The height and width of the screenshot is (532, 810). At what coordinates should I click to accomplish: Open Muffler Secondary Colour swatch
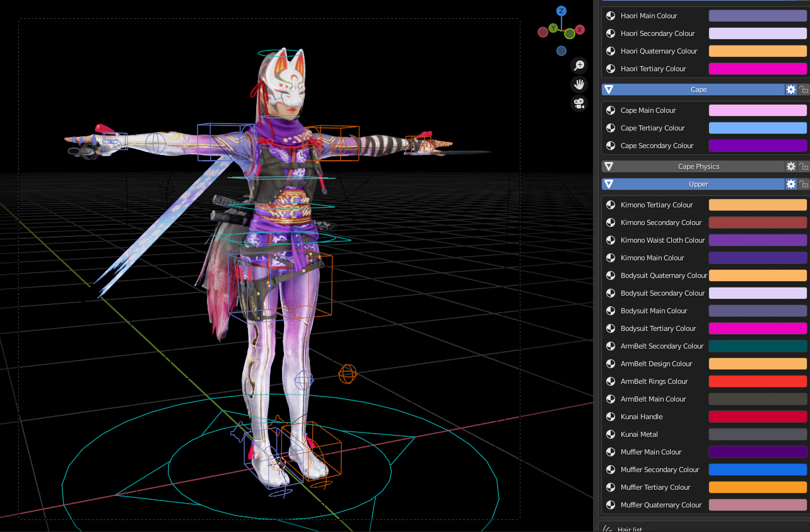(758, 470)
